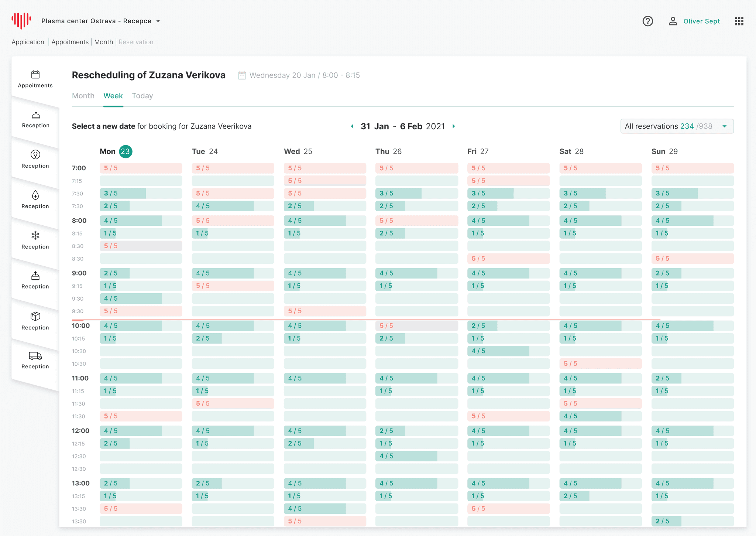Screen dimensions: 756x536
Task: Go to next week with right arrow
Action: 454,126
